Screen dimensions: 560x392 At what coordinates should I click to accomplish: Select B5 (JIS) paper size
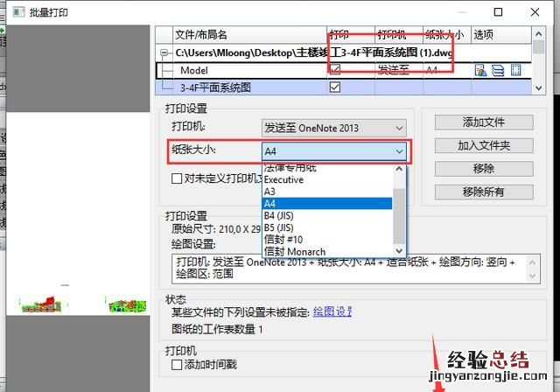[327, 227]
